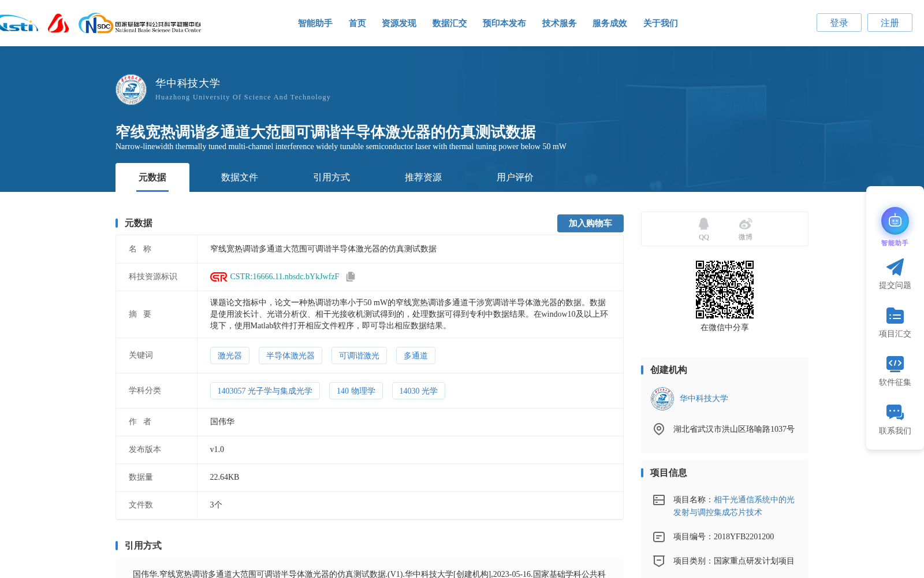Click the version value v1.0
This screenshot has height=578, width=924.
(217, 450)
